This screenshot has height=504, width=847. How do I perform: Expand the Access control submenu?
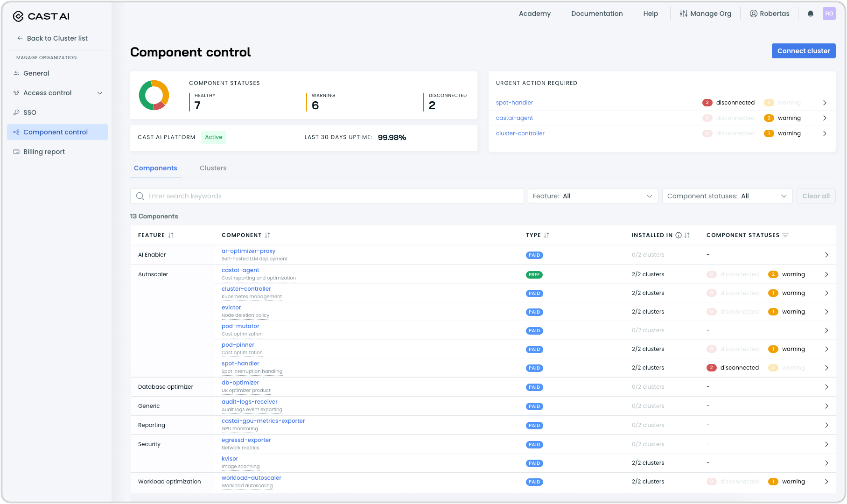point(100,93)
